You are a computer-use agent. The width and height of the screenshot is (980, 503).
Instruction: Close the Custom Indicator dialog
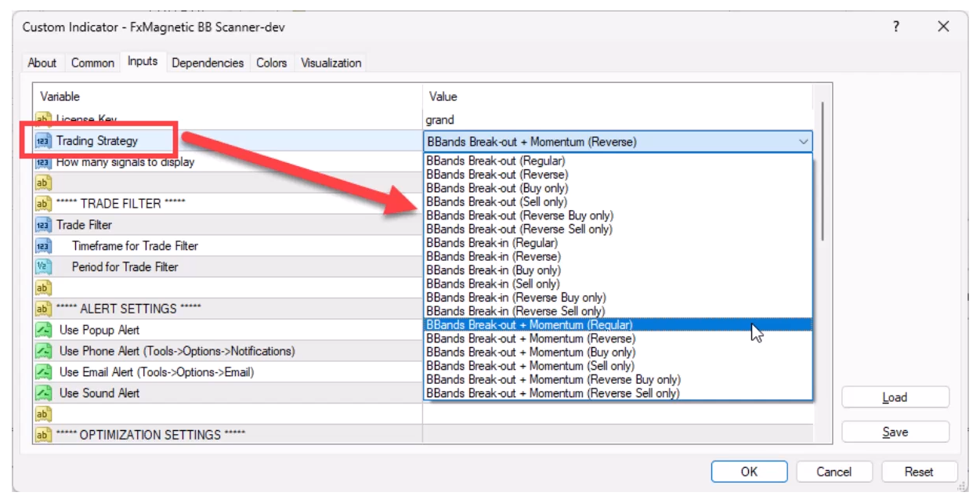coord(943,27)
